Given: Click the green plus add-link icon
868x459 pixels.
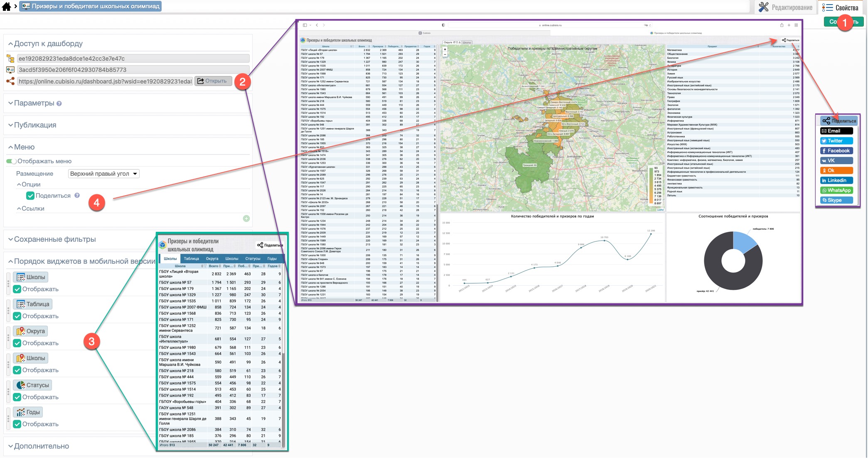Looking at the screenshot, I should tap(246, 218).
